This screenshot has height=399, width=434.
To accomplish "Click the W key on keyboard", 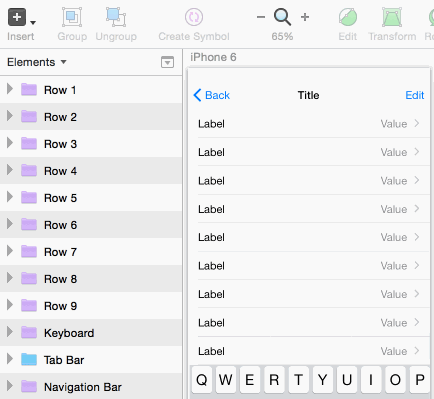I will (x=226, y=380).
